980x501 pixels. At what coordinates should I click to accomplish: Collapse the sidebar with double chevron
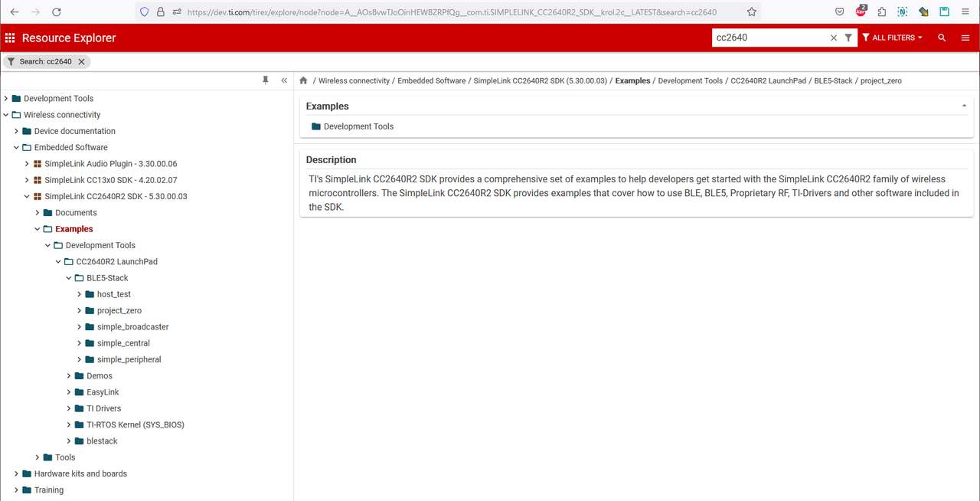pos(284,80)
